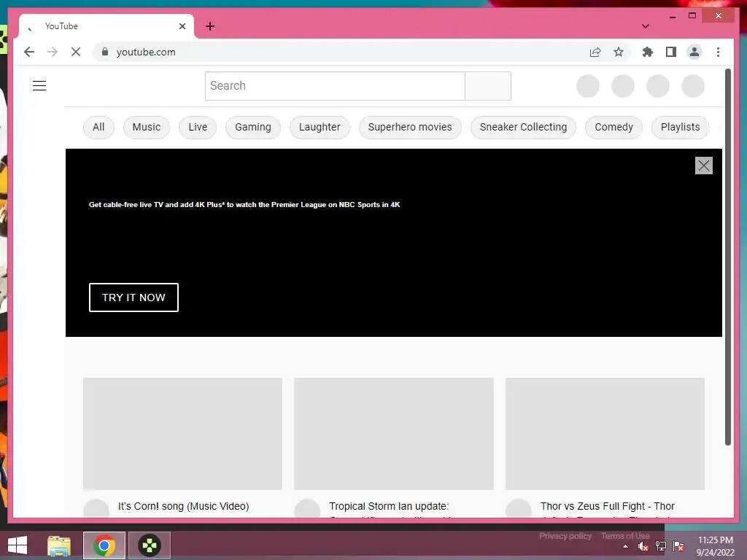This screenshot has height=560, width=747.
Task: Open Windows Start menu
Action: (18, 545)
